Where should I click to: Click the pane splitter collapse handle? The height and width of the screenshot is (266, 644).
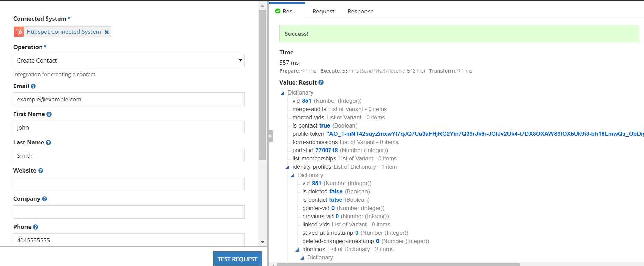click(x=270, y=136)
